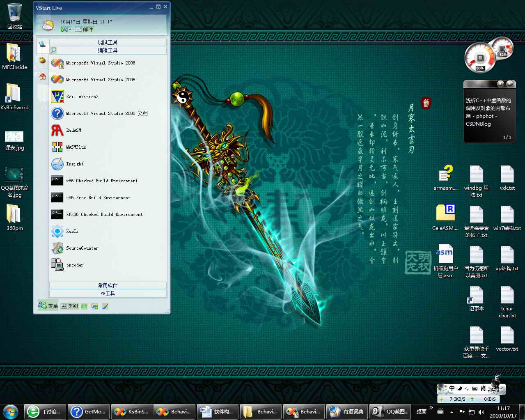
Task: Toggle 中 Chinese input mode on IME bar
Action: (452, 388)
